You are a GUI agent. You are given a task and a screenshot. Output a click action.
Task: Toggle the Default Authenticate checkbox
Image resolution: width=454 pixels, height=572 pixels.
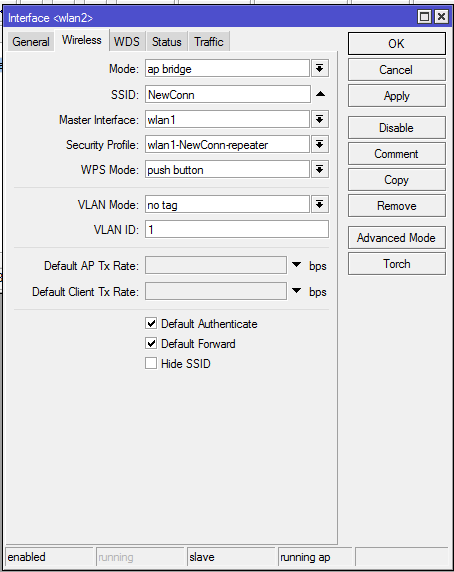pyautogui.click(x=151, y=323)
